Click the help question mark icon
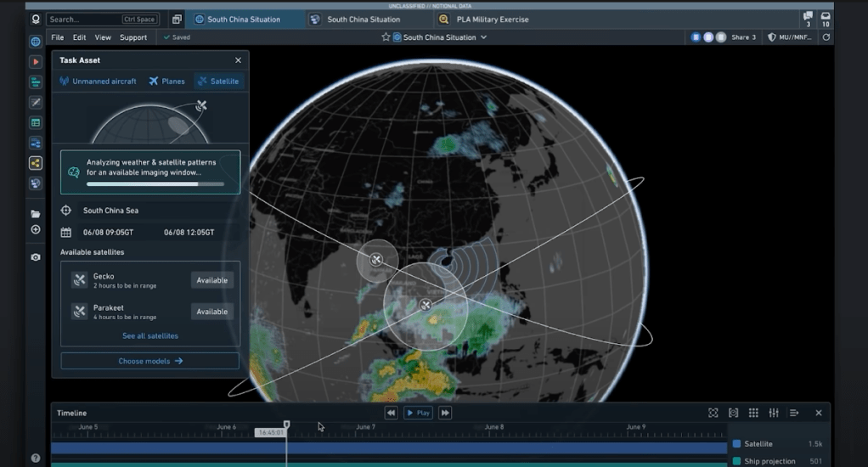This screenshot has height=467, width=868. click(36, 458)
